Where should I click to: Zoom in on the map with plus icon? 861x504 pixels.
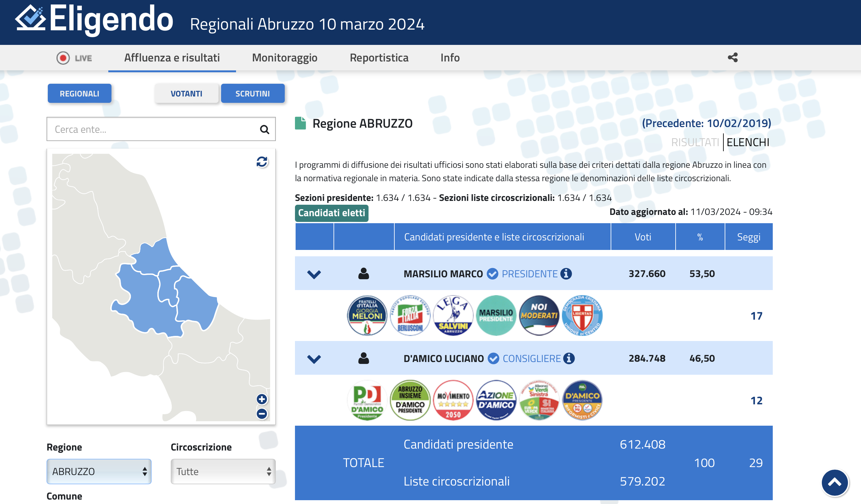[262, 399]
